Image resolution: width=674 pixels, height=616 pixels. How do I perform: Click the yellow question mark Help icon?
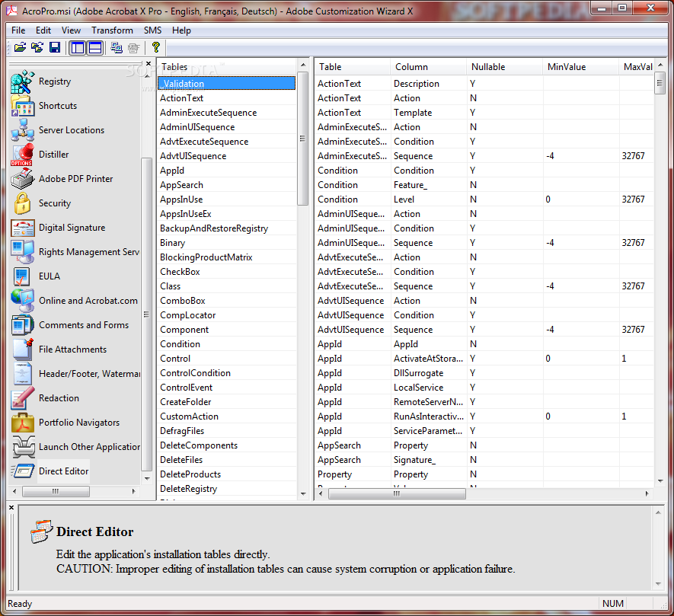pyautogui.click(x=155, y=47)
